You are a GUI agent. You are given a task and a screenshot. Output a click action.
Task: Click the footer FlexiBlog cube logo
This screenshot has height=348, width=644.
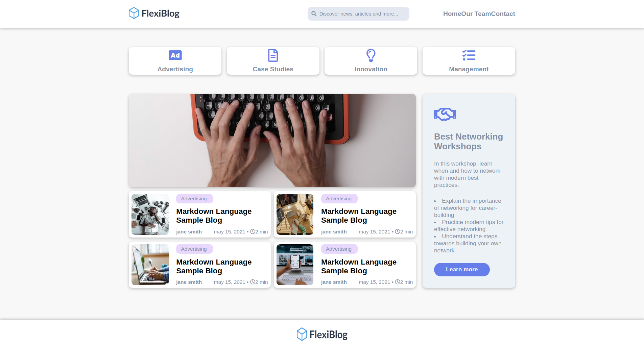[302, 334]
